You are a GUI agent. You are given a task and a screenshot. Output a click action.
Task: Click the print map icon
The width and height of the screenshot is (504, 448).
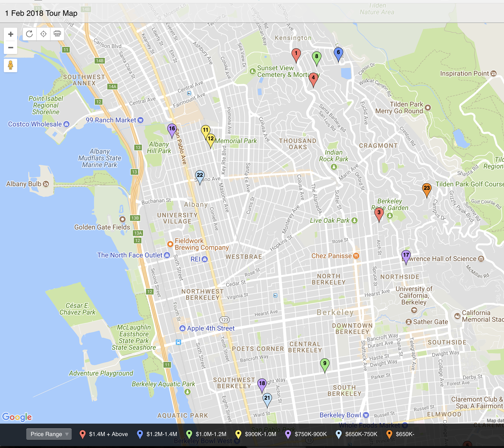click(57, 34)
